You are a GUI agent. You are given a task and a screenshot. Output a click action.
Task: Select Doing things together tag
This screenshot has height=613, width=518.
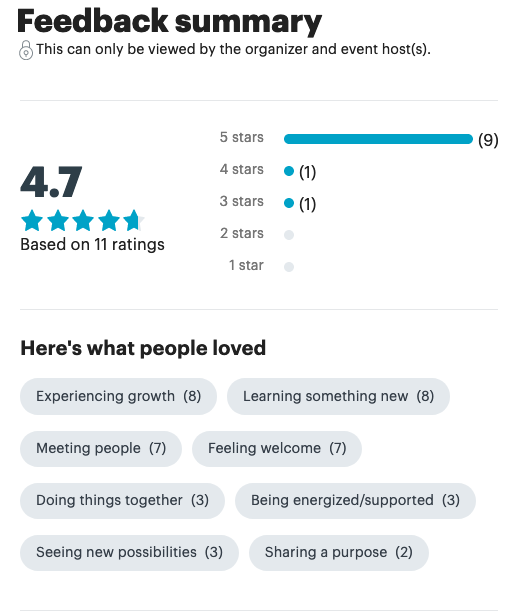(x=122, y=500)
